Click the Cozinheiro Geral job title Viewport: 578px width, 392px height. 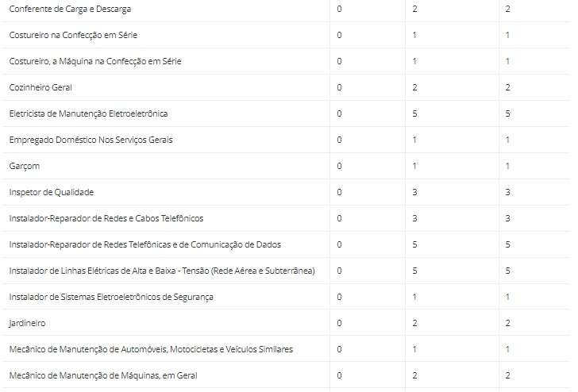40,87
